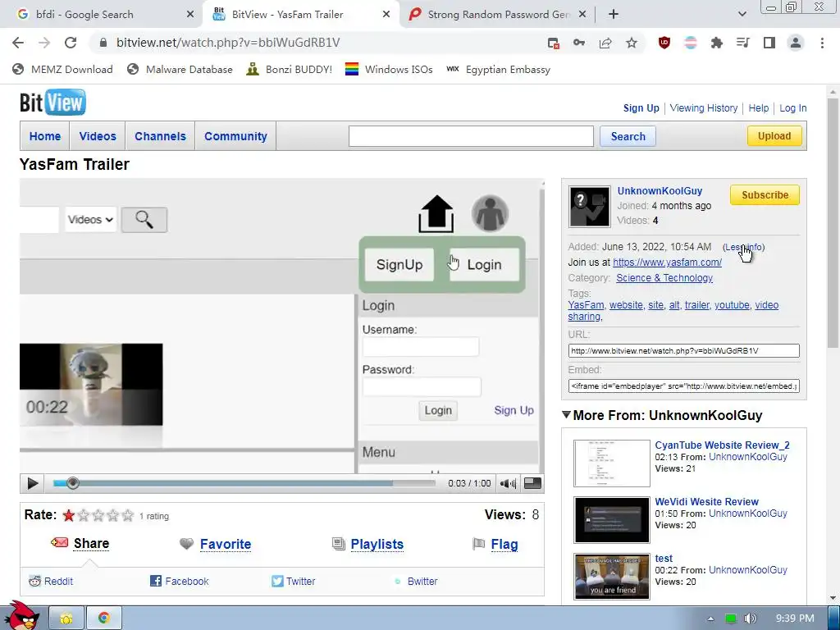
Task: Open the Chrome three-dot menu
Action: [822, 43]
